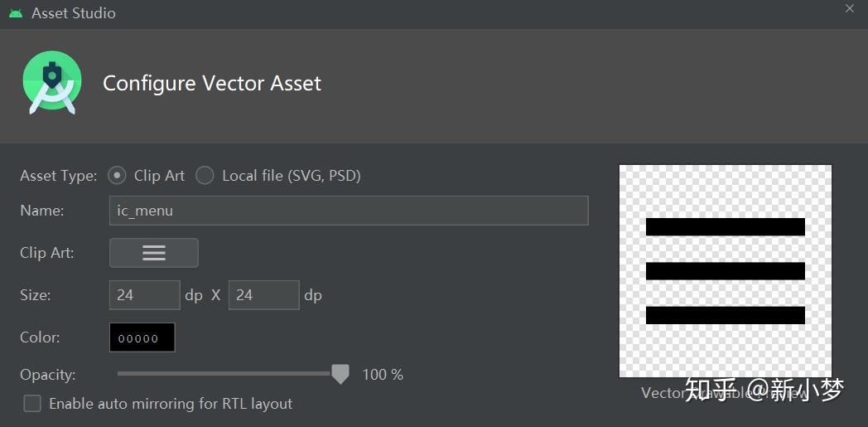Click the height size field

tap(263, 295)
